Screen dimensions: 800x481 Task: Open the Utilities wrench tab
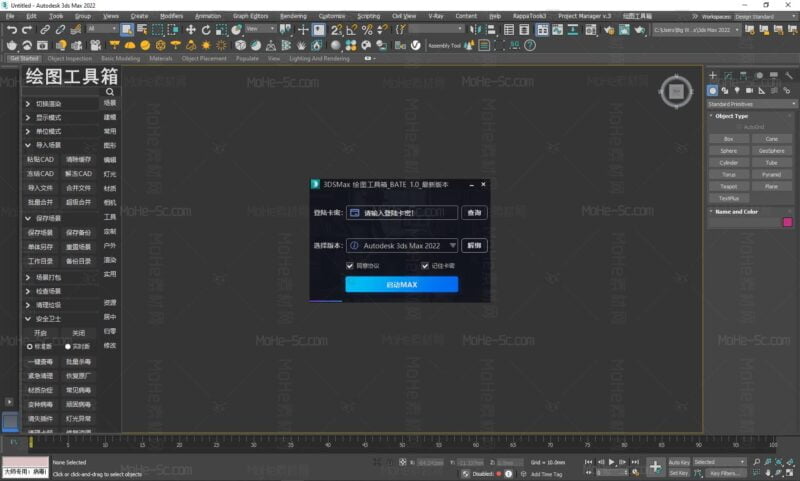tap(789, 75)
